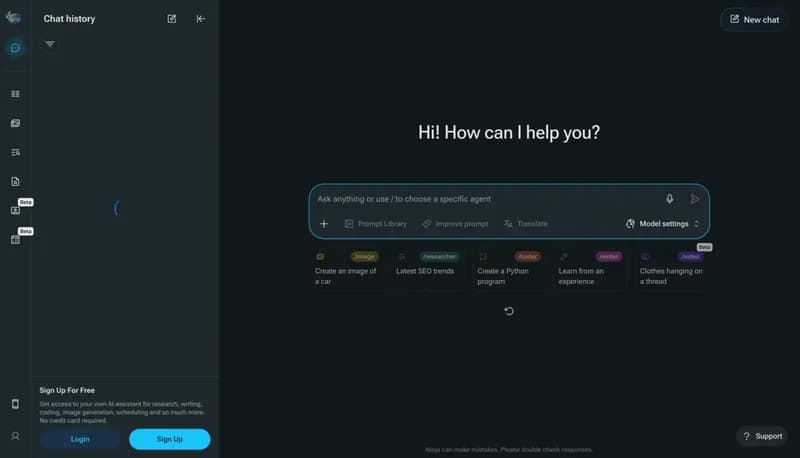This screenshot has width=800, height=458.
Task: Click the Sign Up For Free heading
Action: (67, 390)
